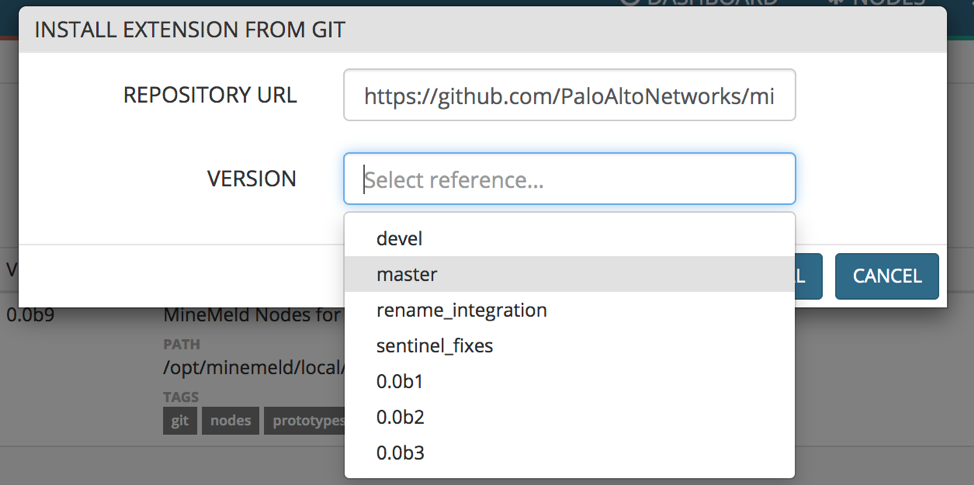Click the 0.0b9 version cell
Viewport: 974px width, 485px height.
click(x=28, y=316)
